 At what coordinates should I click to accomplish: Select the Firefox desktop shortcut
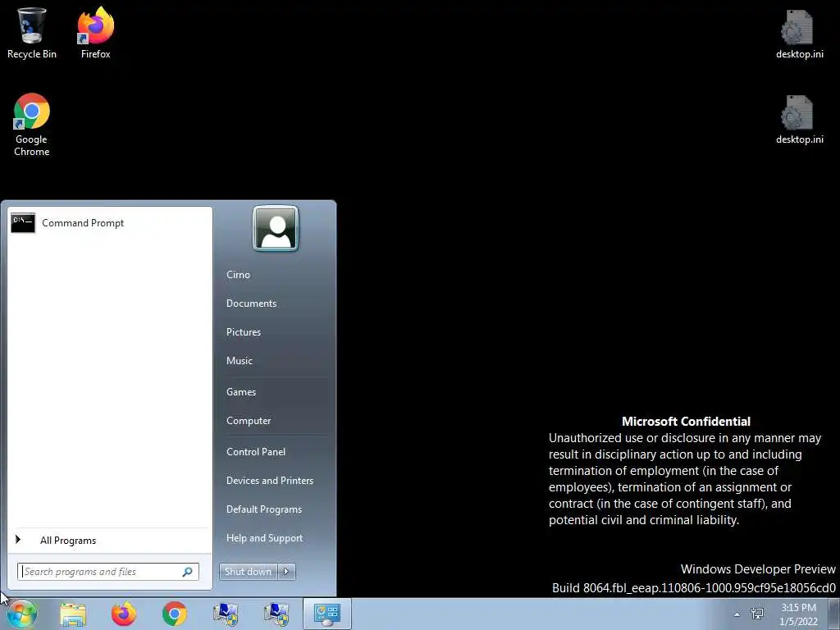coord(95,33)
